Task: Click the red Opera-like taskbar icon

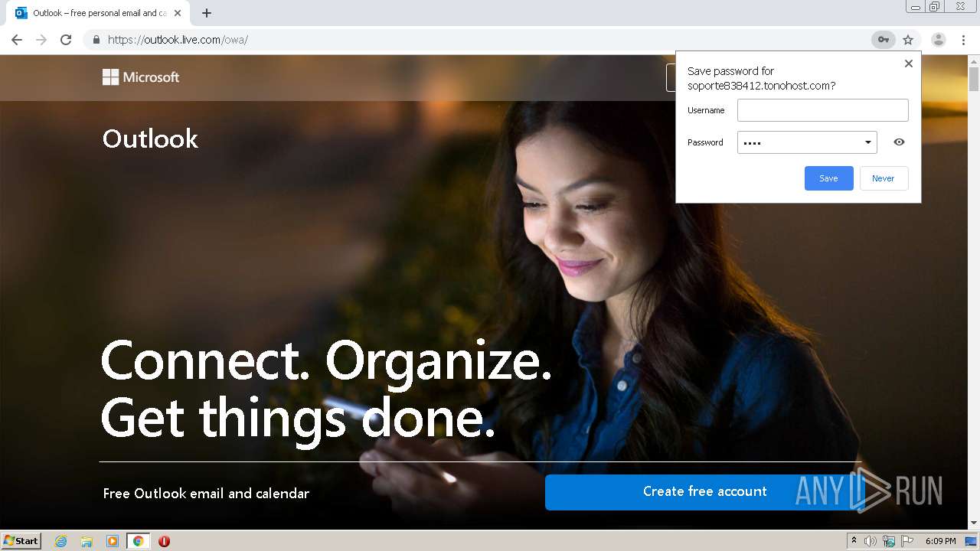Action: 164,541
